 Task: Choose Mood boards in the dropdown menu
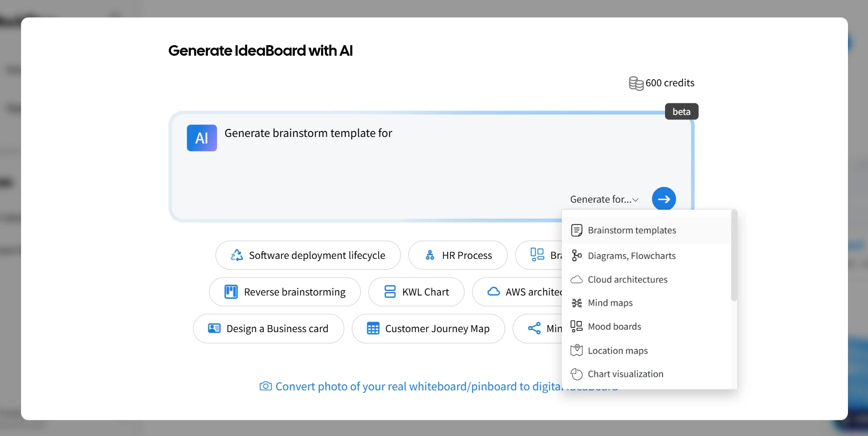point(614,326)
